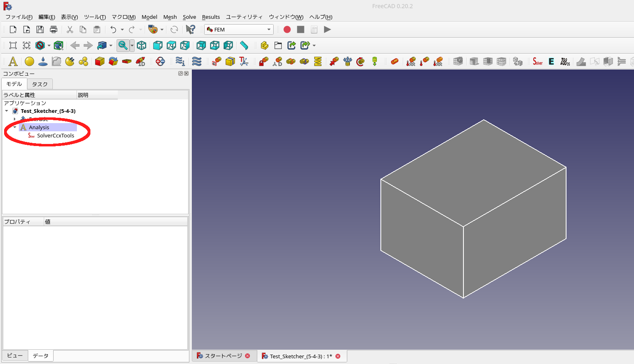Screen dimensions: 634x364
Task: Open the workbench selector showing FEM
Action: (238, 29)
